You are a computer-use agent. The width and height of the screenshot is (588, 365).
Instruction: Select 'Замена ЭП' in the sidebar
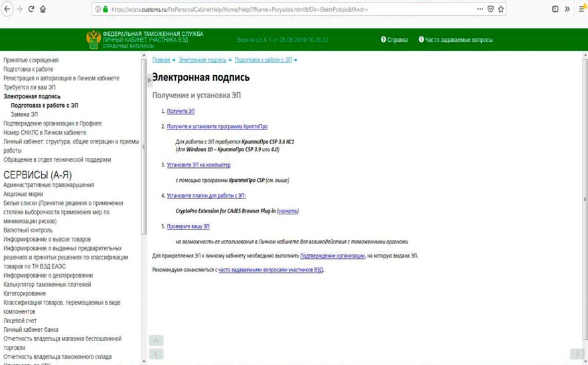pyautogui.click(x=24, y=115)
